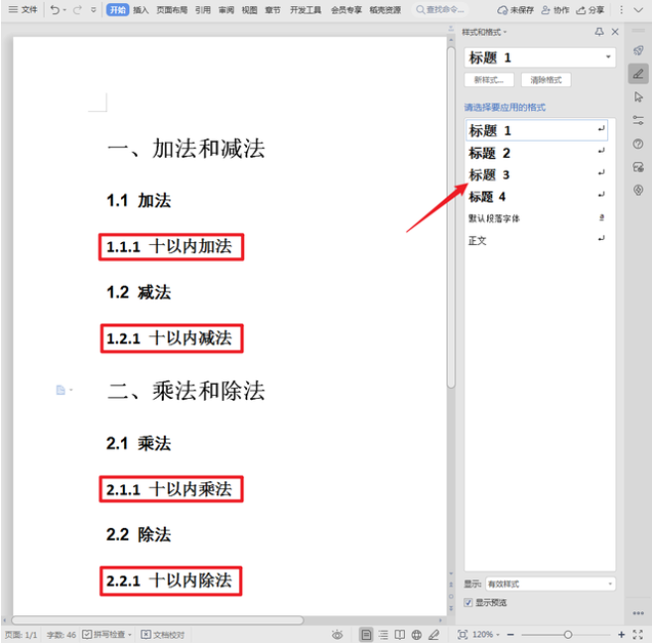Expand the current style 标题 1 dropdown
653x644 pixels.
click(608, 59)
